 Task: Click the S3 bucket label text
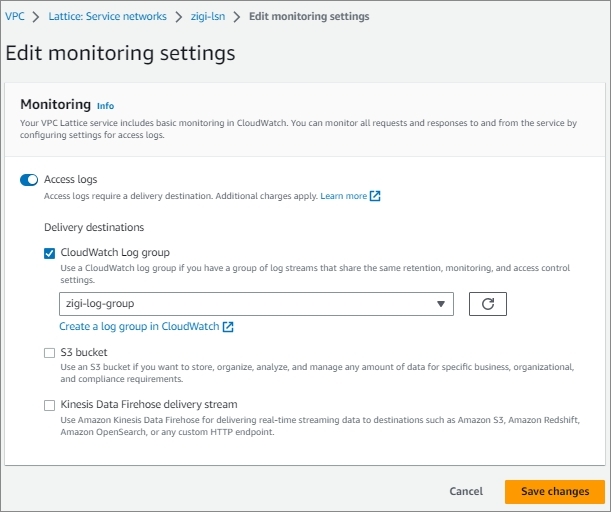[84, 353]
